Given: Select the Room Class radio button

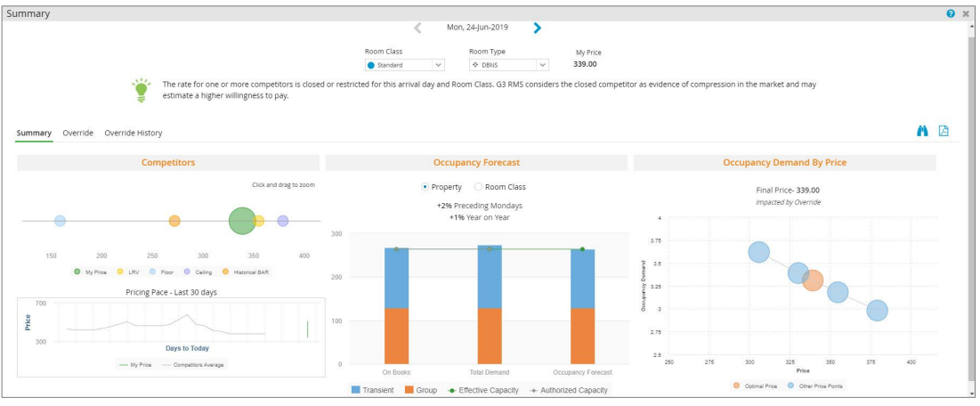Looking at the screenshot, I should (479, 187).
